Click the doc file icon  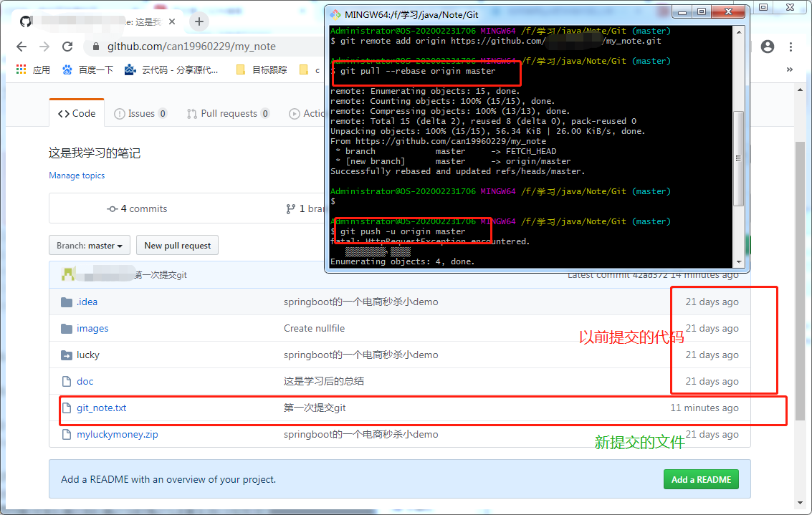66,382
